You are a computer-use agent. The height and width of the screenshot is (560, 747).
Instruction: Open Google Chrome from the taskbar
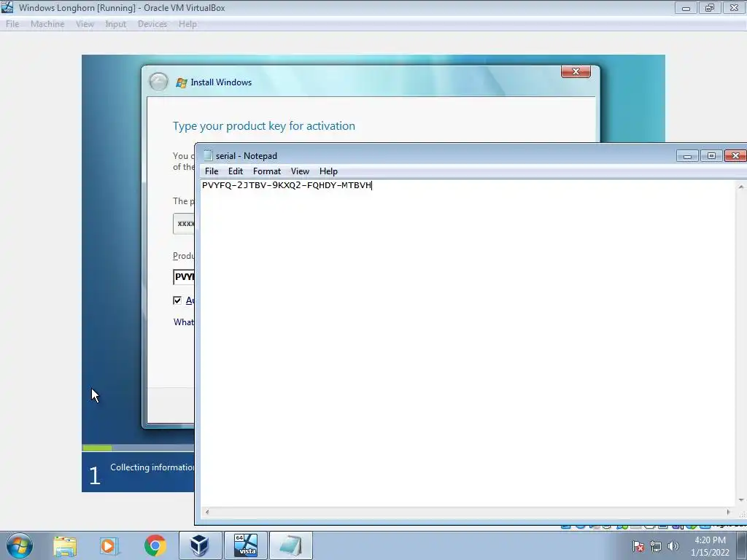(x=155, y=545)
